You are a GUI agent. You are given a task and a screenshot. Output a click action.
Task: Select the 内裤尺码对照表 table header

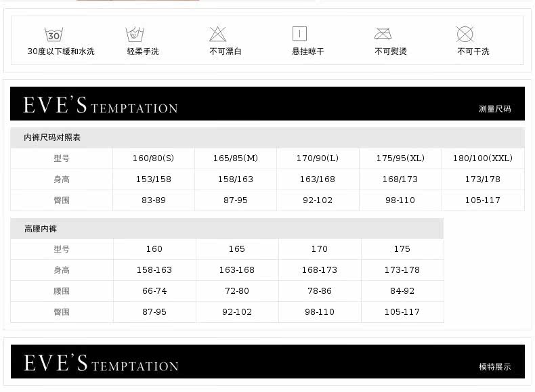pyautogui.click(x=52, y=137)
